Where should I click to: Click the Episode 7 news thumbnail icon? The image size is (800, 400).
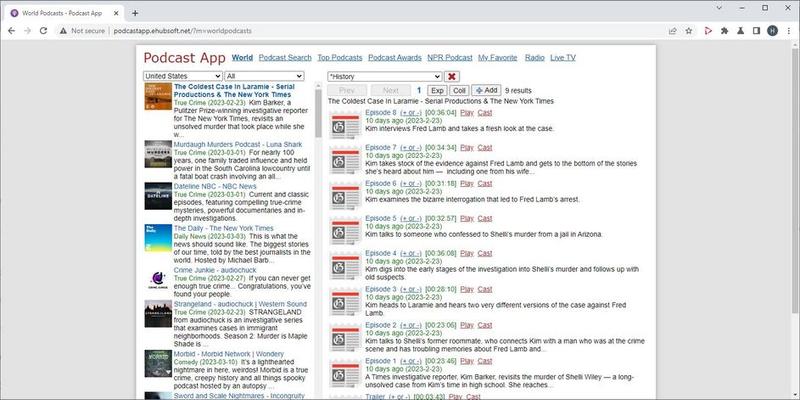click(x=345, y=160)
